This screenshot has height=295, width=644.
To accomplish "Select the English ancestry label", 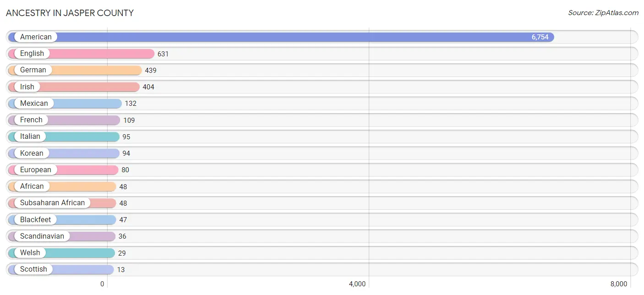I will pyautogui.click(x=32, y=54).
